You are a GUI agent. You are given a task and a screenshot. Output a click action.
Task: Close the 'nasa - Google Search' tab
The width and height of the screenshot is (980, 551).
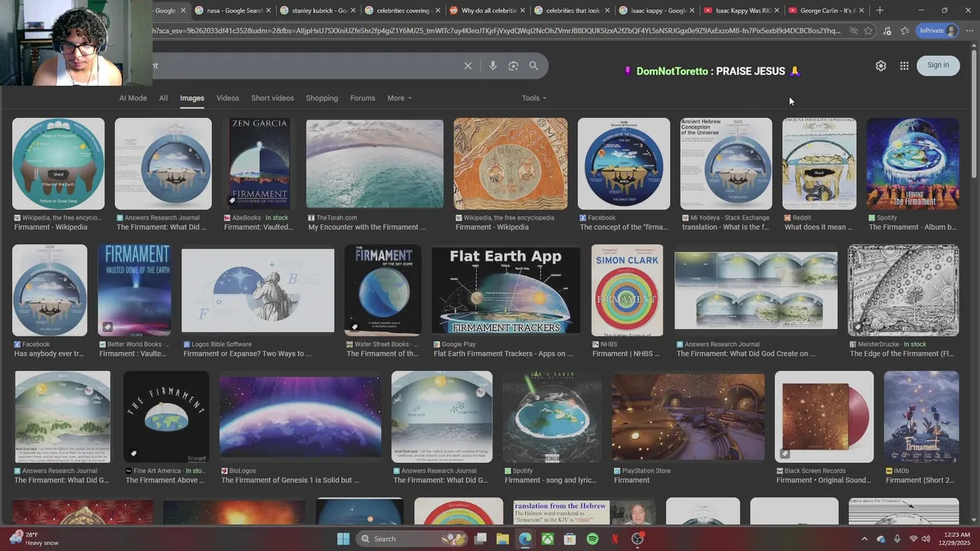[268, 11]
